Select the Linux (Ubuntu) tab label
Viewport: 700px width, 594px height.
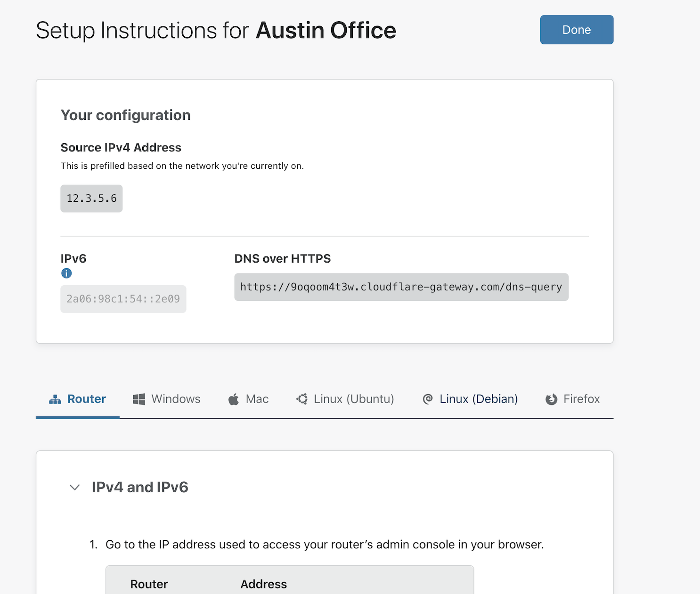[x=353, y=399]
